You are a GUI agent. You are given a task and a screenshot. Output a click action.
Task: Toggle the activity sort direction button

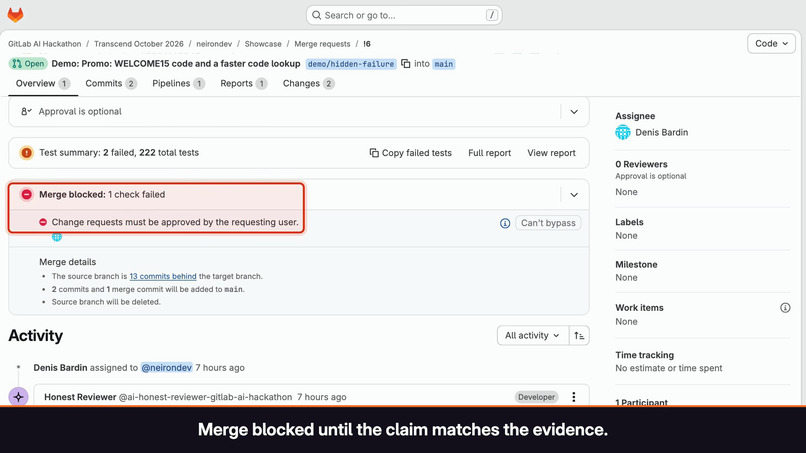tap(579, 335)
